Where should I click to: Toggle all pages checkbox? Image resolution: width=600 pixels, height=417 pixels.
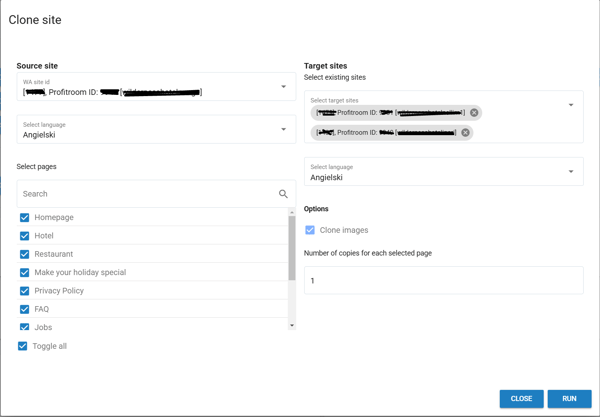(x=23, y=346)
